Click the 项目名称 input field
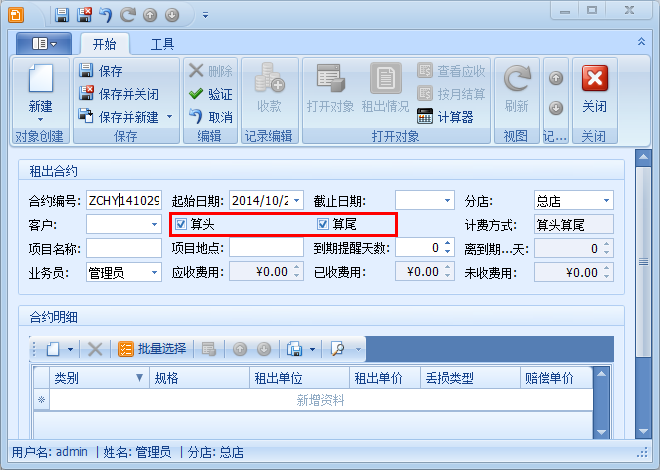Image resolution: width=660 pixels, height=470 pixels. point(124,248)
